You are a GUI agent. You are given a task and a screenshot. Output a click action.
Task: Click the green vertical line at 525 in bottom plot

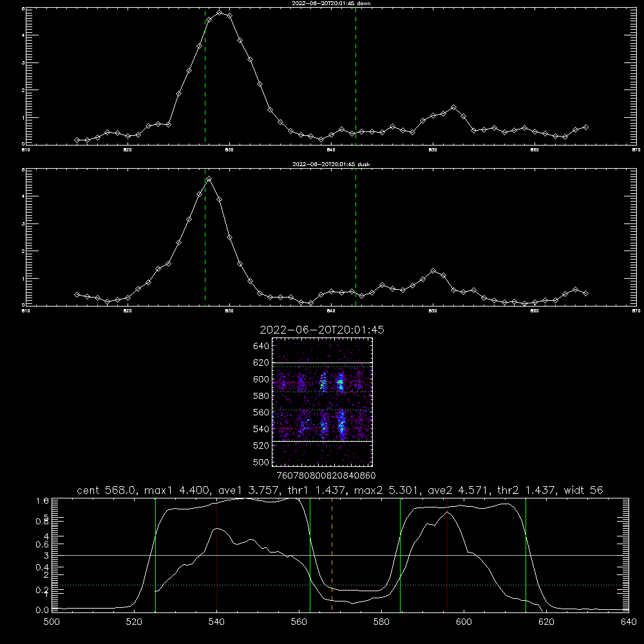pyautogui.click(x=155, y=554)
